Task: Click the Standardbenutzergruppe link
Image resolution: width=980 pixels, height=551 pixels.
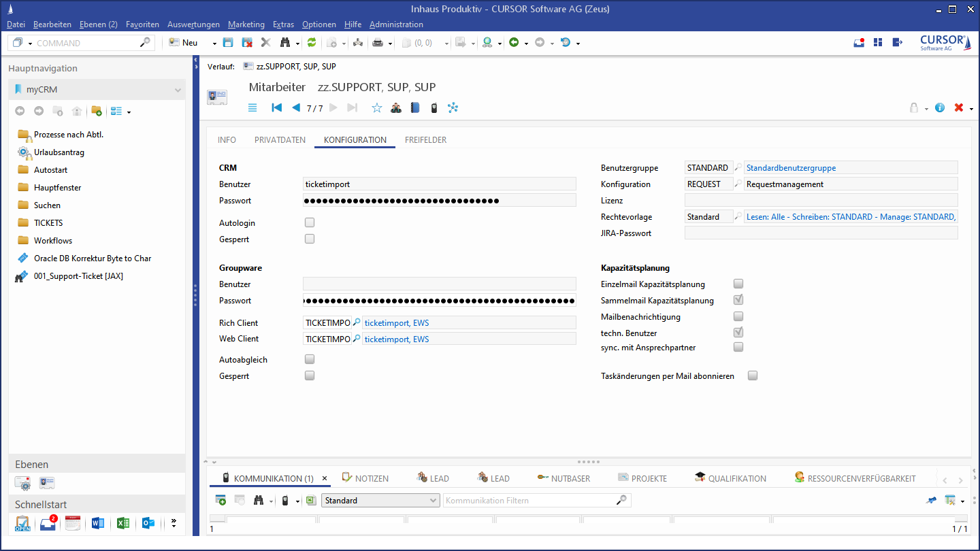Action: (x=791, y=167)
